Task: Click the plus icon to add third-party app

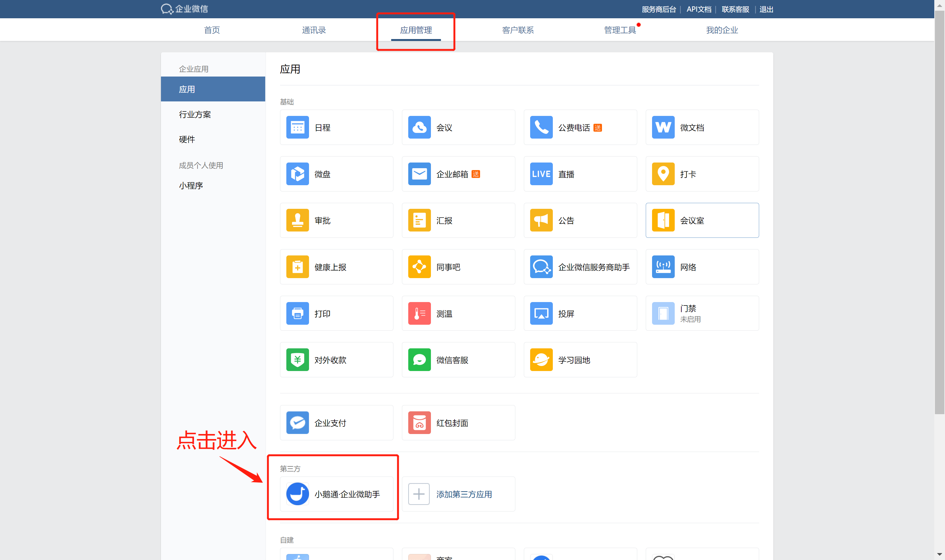Action: point(419,494)
